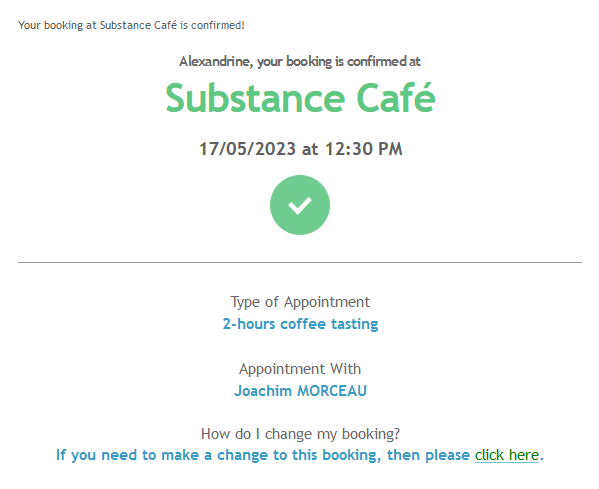Viewport: 599px width, 489px height.
Task: Click the word 'tasting' in appointment type
Action: tap(355, 324)
